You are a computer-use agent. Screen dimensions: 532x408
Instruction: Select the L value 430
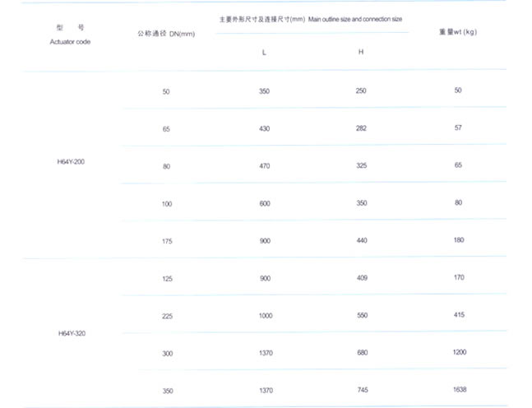click(264, 129)
